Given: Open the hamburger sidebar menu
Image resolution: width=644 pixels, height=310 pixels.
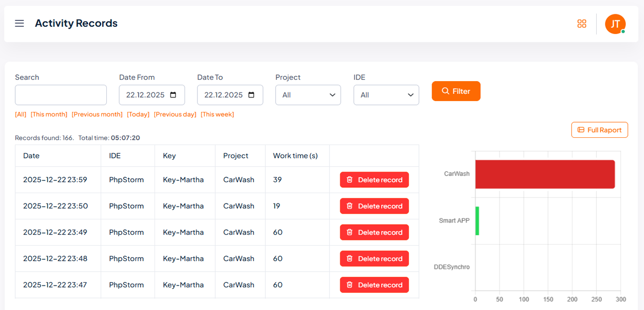Looking at the screenshot, I should (x=19, y=23).
